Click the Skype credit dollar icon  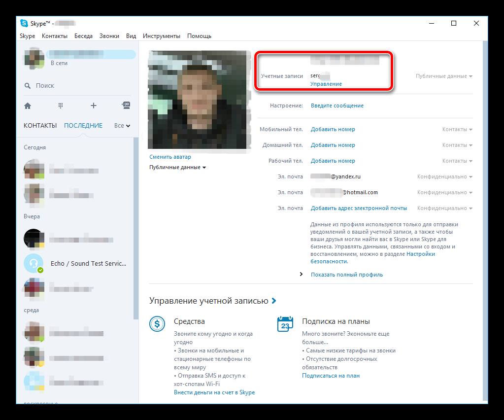coord(158,324)
